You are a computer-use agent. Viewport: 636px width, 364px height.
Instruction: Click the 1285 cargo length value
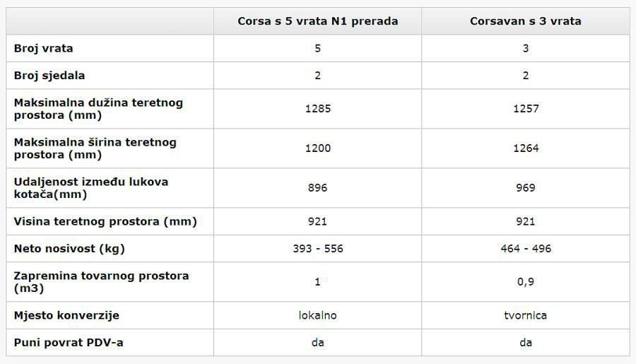pos(317,109)
